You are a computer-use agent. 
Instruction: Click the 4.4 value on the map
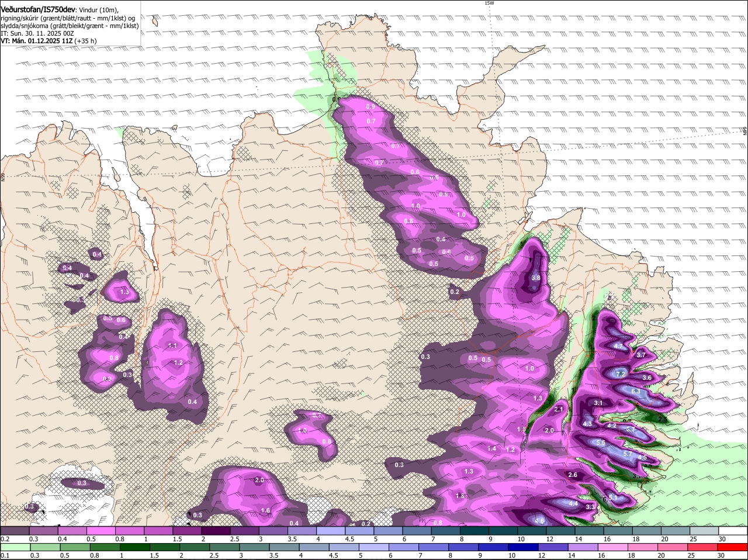coord(573,503)
